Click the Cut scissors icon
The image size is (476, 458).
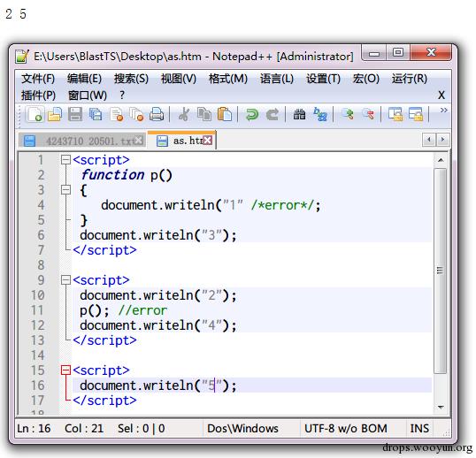(184, 115)
